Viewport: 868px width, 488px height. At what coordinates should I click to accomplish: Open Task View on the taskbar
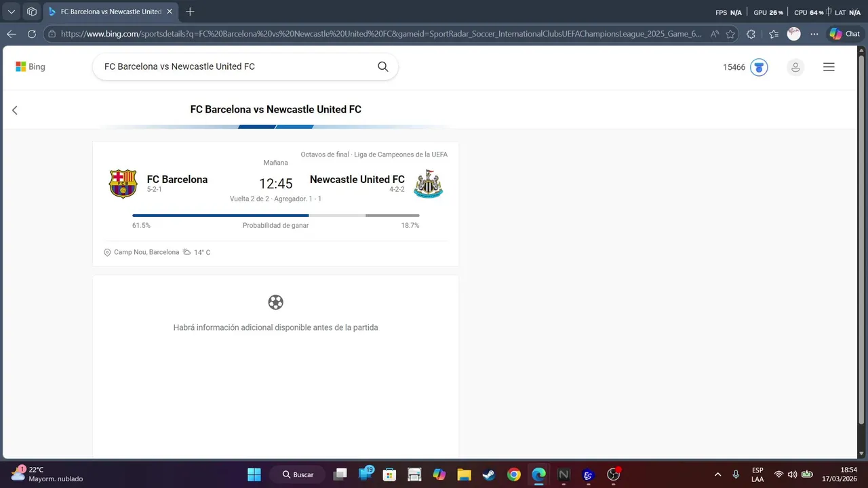click(x=340, y=474)
